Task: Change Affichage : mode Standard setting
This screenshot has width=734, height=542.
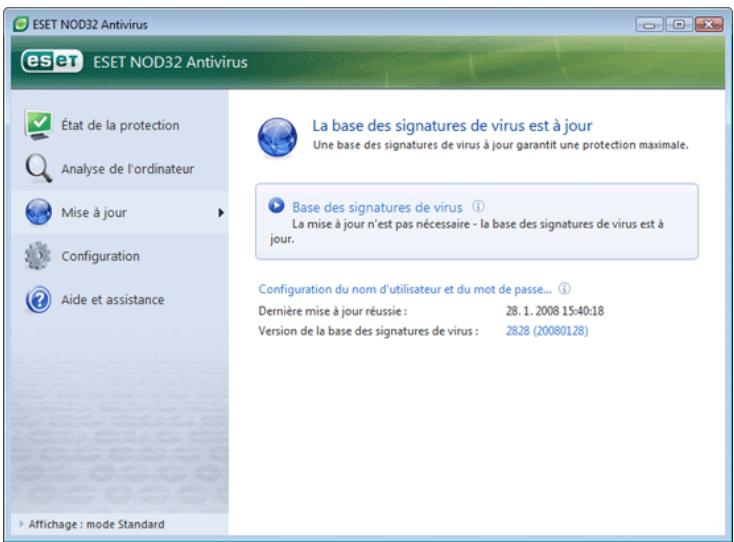Action: (x=96, y=524)
